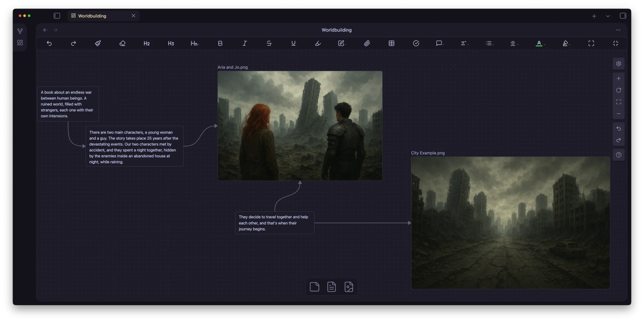Click the green font color button
The image size is (644, 322).
tap(539, 43)
